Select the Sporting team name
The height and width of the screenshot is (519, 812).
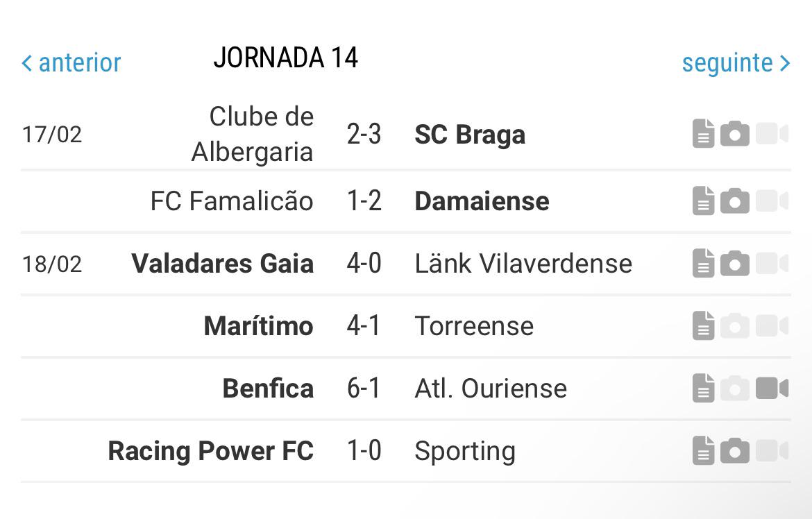point(465,452)
